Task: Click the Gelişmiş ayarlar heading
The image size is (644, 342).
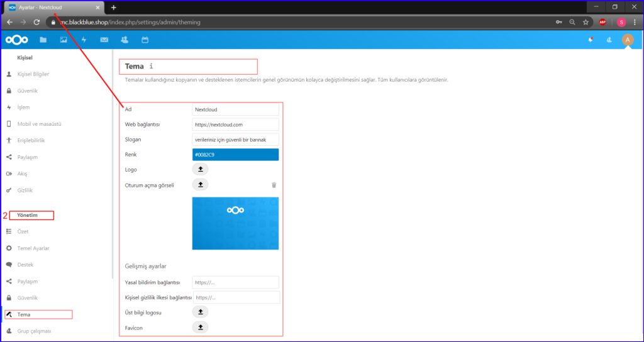Action: (x=145, y=266)
